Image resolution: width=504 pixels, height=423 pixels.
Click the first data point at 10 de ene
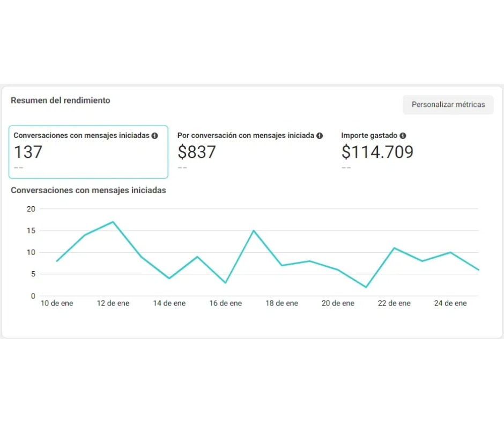[x=57, y=261]
